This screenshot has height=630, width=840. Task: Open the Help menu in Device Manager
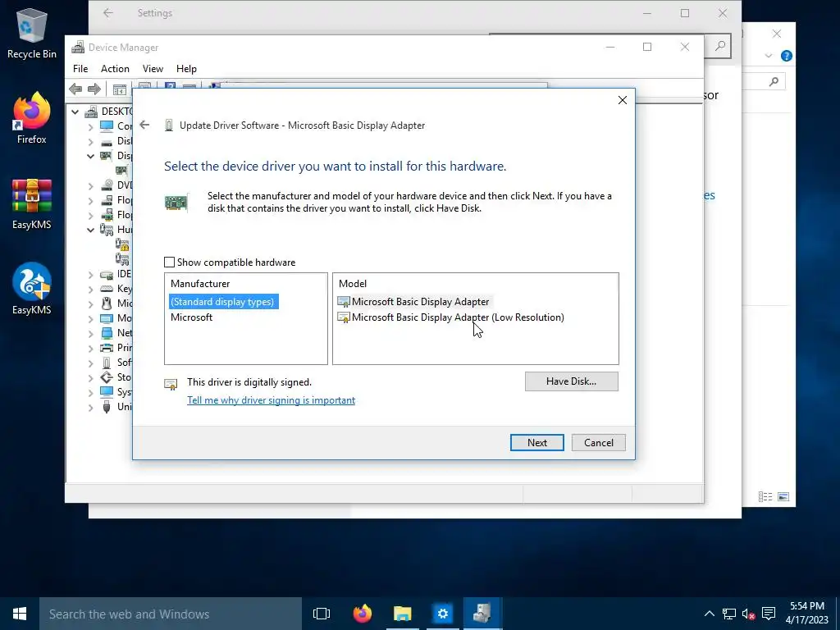point(186,69)
